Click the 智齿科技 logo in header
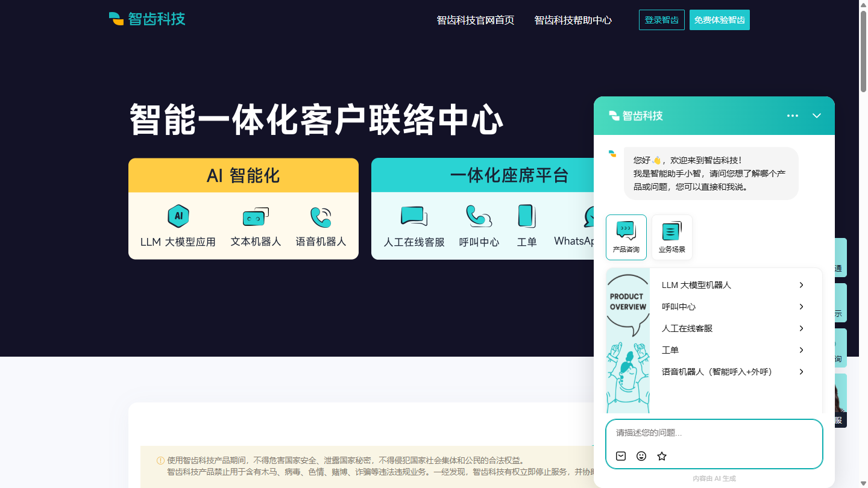The height and width of the screenshot is (488, 868). 147,19
